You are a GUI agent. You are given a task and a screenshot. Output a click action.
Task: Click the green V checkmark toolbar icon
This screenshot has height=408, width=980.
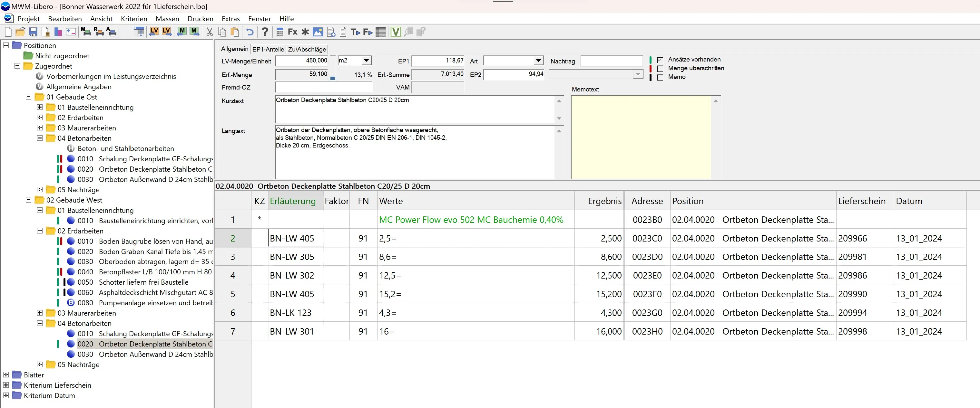pyautogui.click(x=396, y=32)
